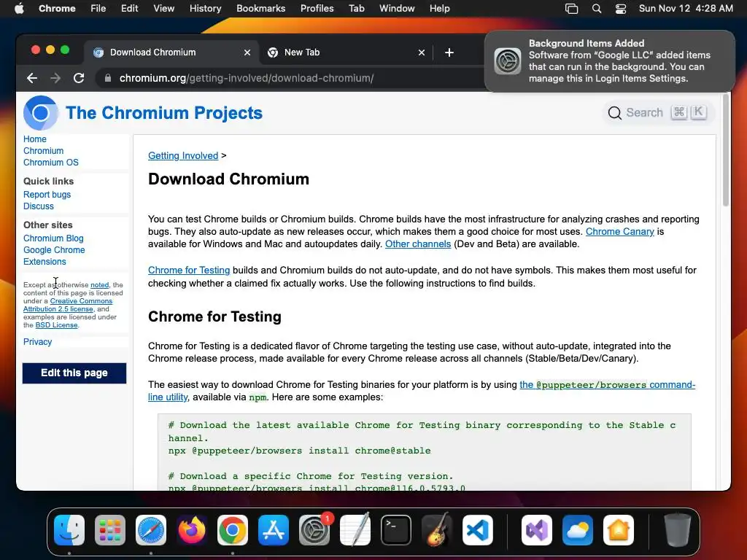This screenshot has width=747, height=560.
Task: Click the page vertical scrollbar thumb
Action: click(726, 150)
